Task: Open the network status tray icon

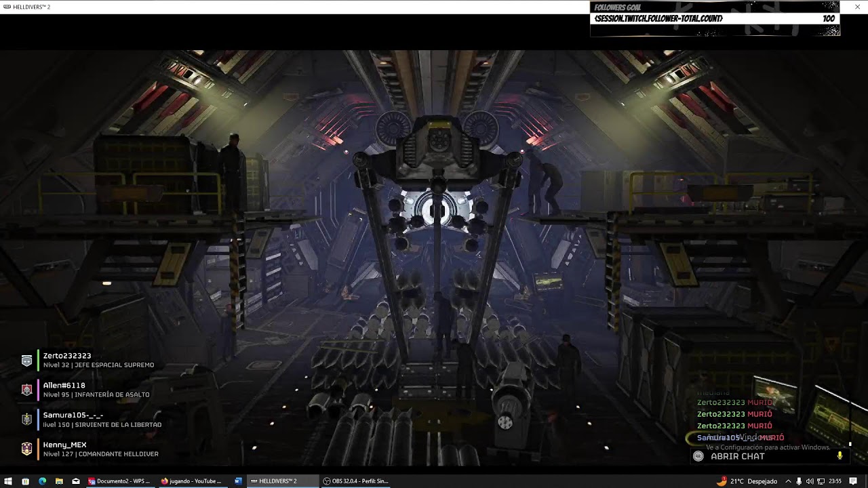Action: tap(821, 481)
